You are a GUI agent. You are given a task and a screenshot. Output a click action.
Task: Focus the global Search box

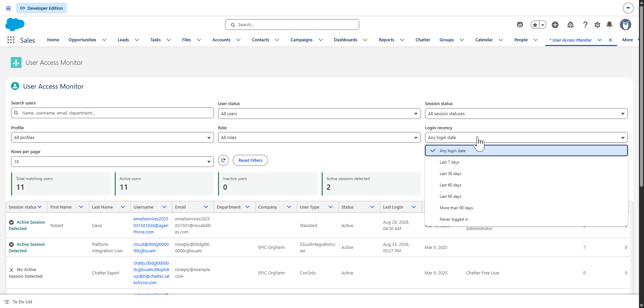(292, 25)
